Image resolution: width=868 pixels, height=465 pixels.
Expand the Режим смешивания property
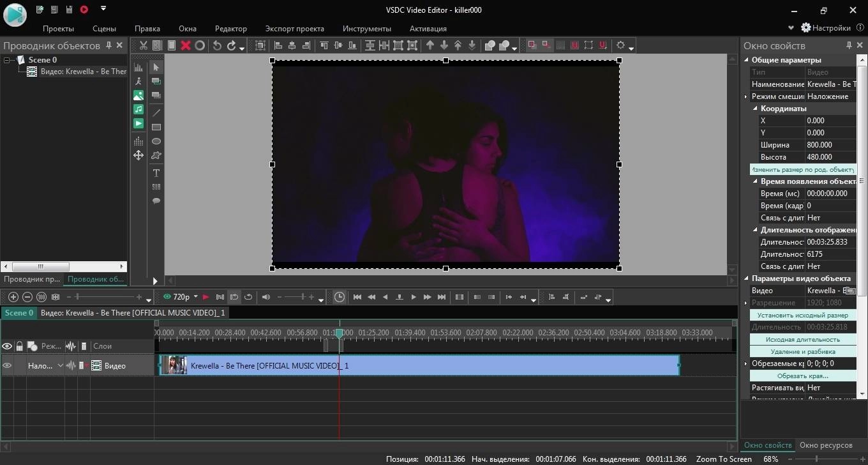tap(746, 96)
